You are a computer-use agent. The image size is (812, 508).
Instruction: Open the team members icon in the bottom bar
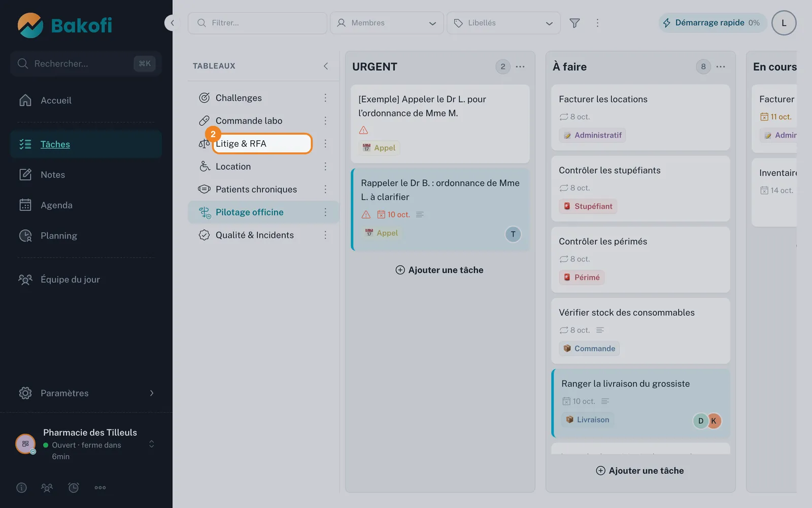tap(47, 488)
